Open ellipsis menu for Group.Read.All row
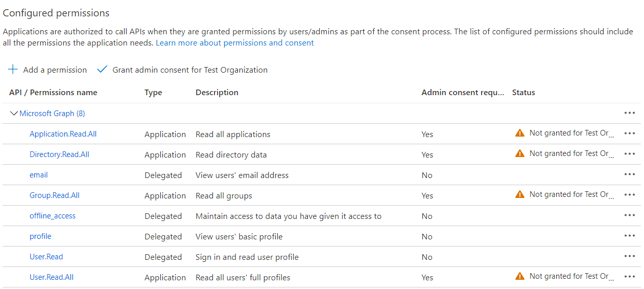644x289 pixels. [629, 195]
